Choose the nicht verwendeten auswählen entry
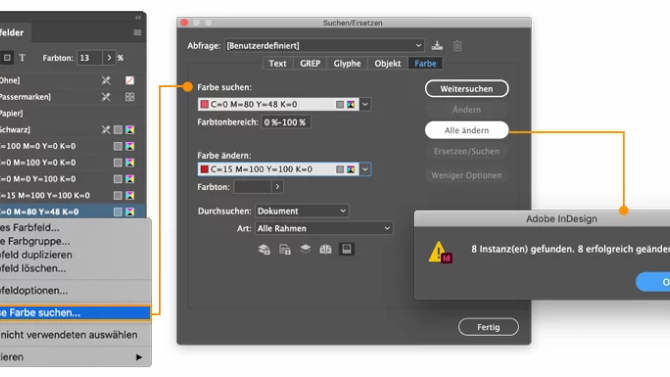This screenshot has width=670, height=377. click(75, 335)
